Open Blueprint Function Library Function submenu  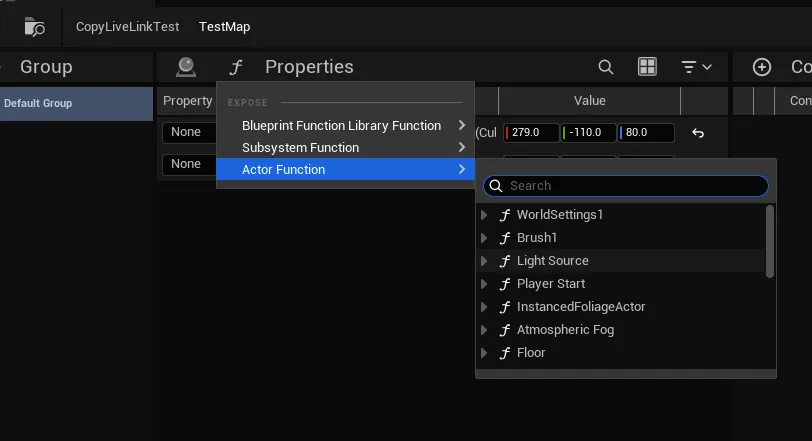click(341, 126)
